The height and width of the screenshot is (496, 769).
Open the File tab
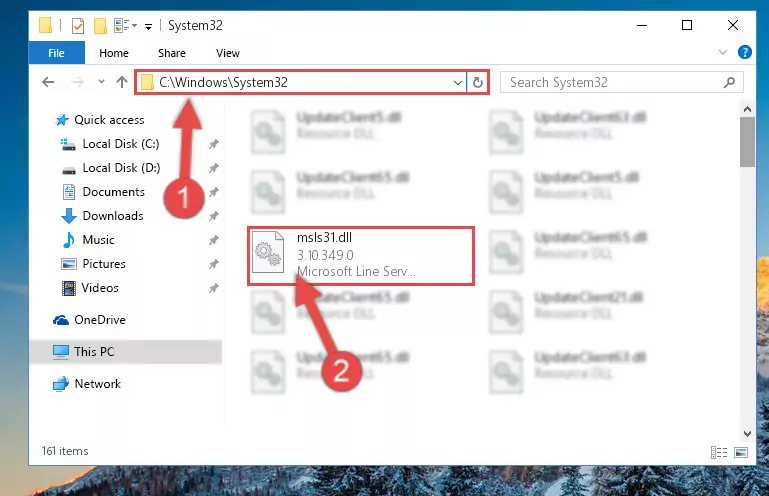pos(56,53)
